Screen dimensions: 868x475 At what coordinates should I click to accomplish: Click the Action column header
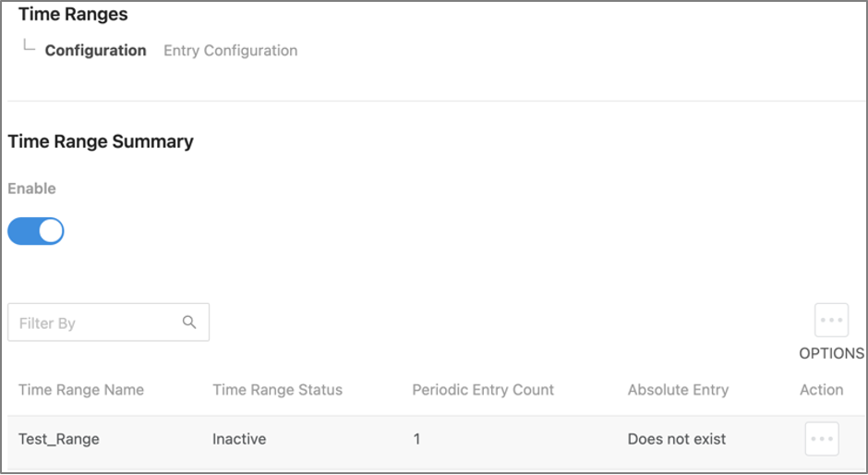(x=822, y=390)
